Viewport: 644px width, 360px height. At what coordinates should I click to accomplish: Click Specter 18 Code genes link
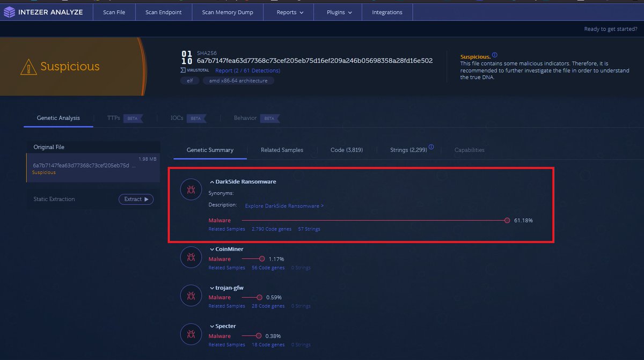[268, 345]
